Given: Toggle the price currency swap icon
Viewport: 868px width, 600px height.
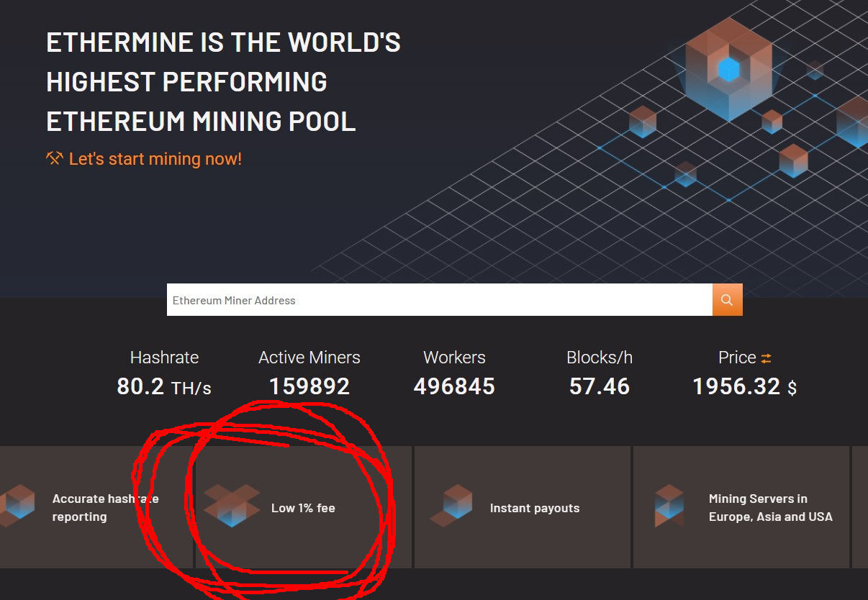Looking at the screenshot, I should (x=767, y=358).
